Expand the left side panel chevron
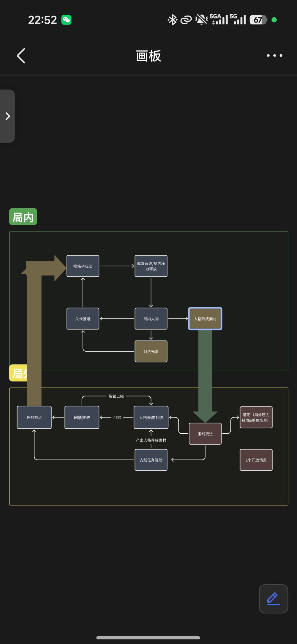 (x=7, y=116)
